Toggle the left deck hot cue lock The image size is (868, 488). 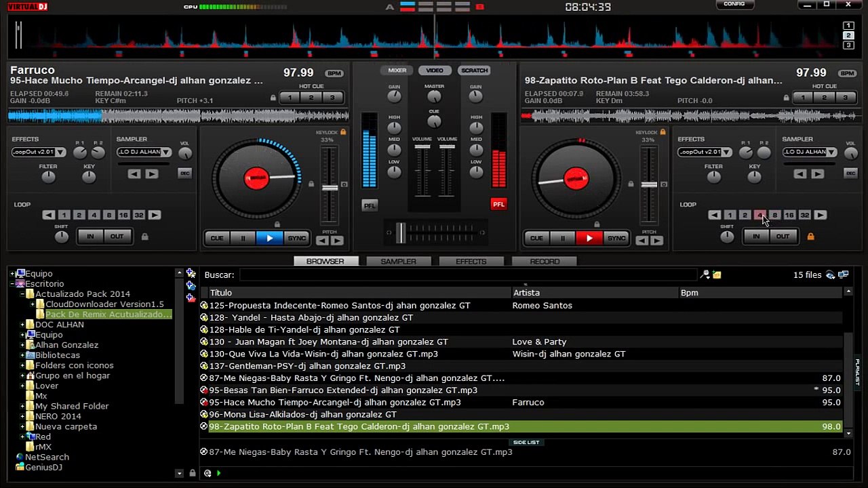(273, 98)
